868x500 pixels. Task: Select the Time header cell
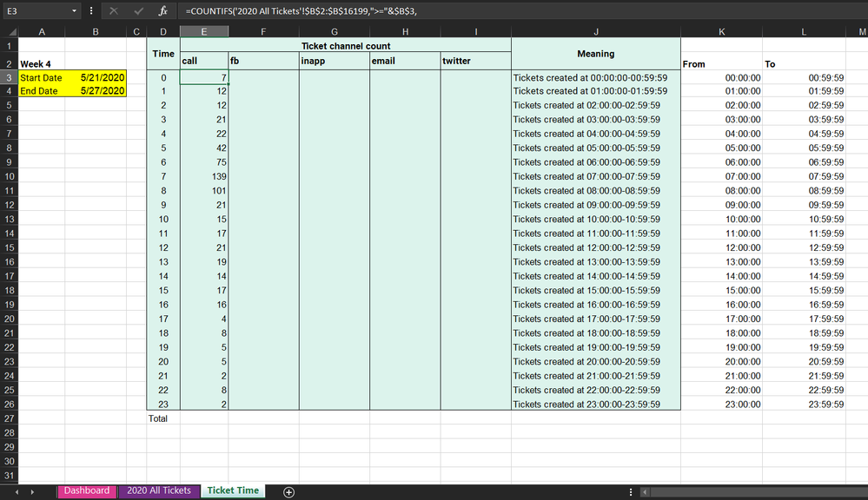coord(163,54)
